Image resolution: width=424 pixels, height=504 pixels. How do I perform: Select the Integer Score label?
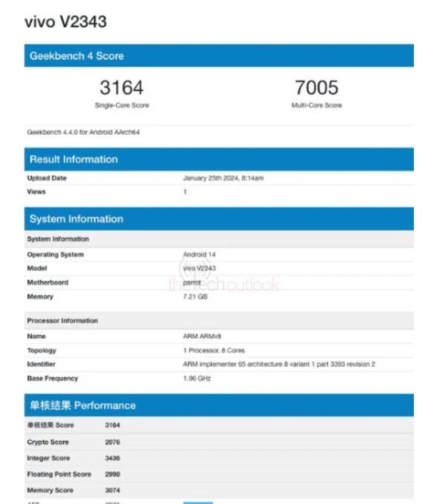[48, 458]
